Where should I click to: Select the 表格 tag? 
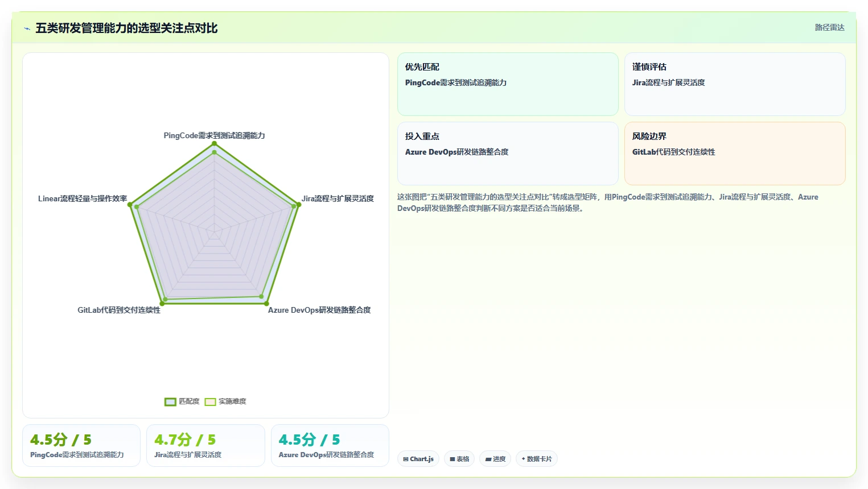[459, 459]
